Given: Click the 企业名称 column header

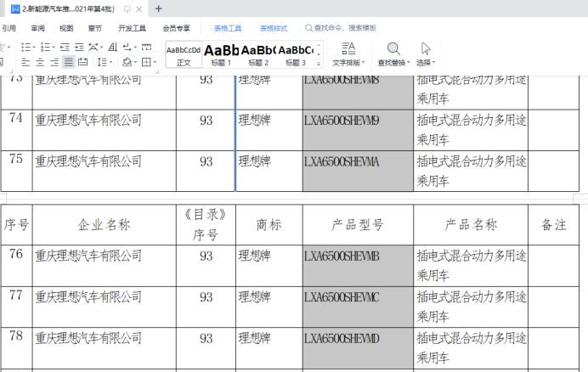Looking at the screenshot, I should pyautogui.click(x=105, y=225).
